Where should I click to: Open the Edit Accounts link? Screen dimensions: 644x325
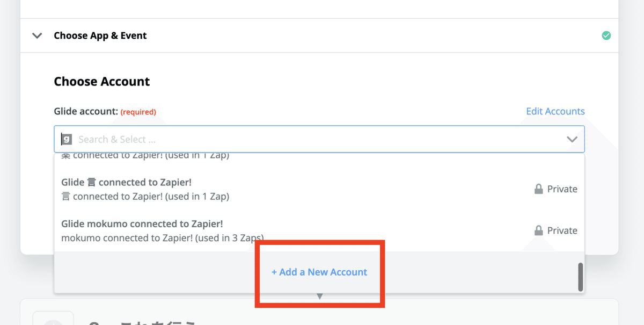tap(555, 111)
